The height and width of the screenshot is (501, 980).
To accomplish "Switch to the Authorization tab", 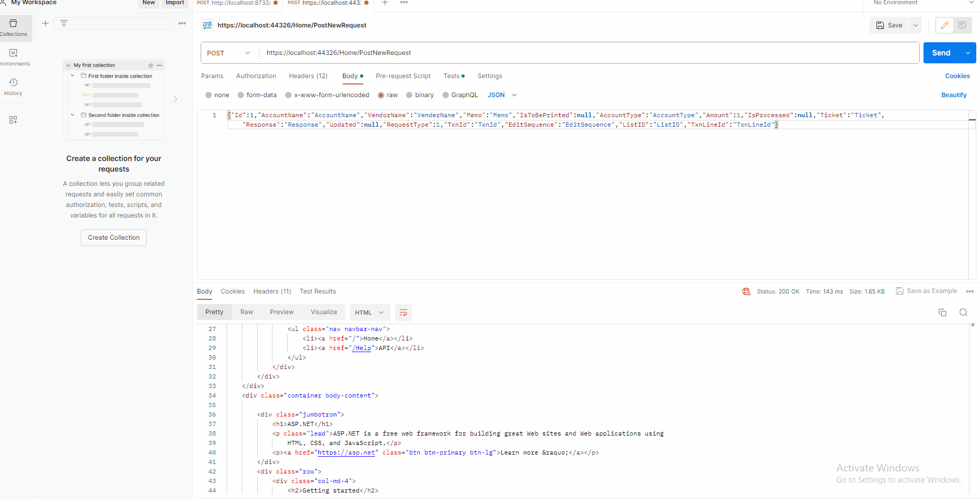I will [256, 76].
